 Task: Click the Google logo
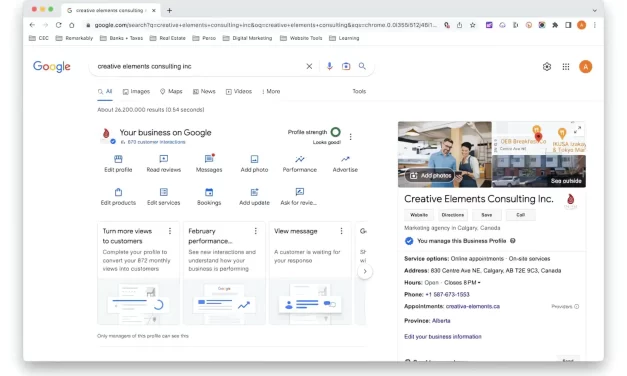pyautogui.click(x=52, y=66)
